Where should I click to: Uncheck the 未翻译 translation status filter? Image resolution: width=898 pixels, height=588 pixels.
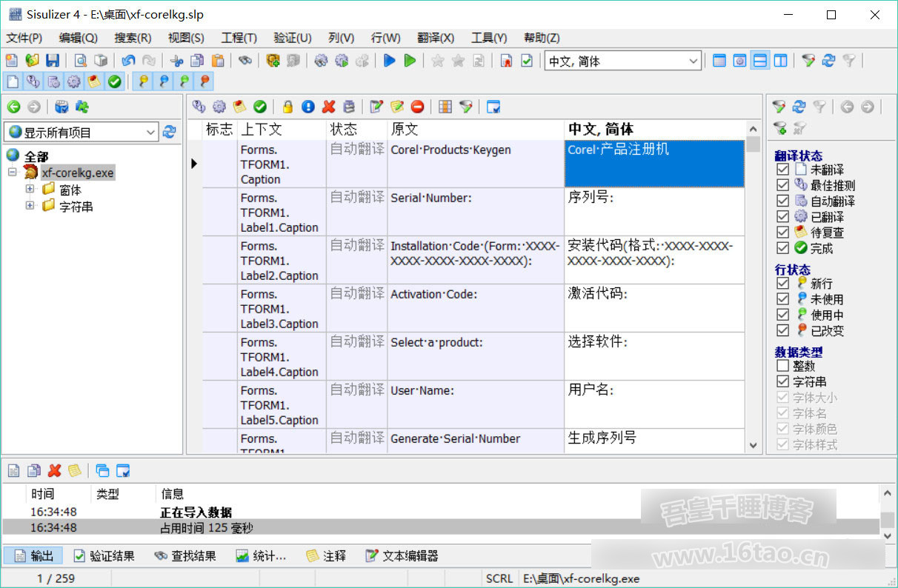click(782, 170)
